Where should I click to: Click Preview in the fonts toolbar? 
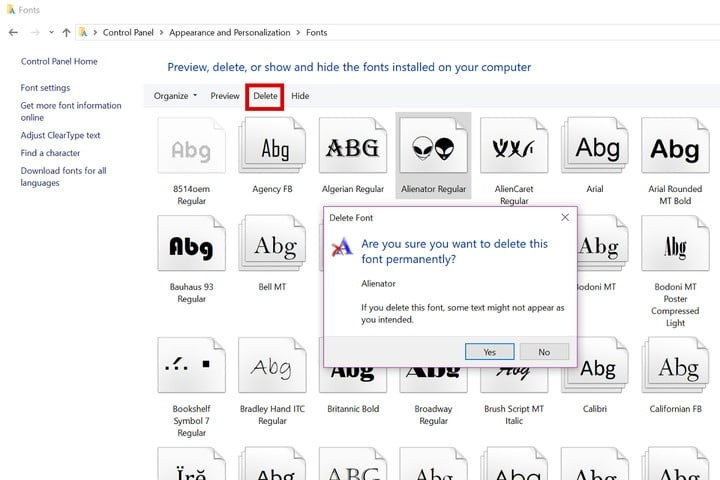tap(225, 96)
